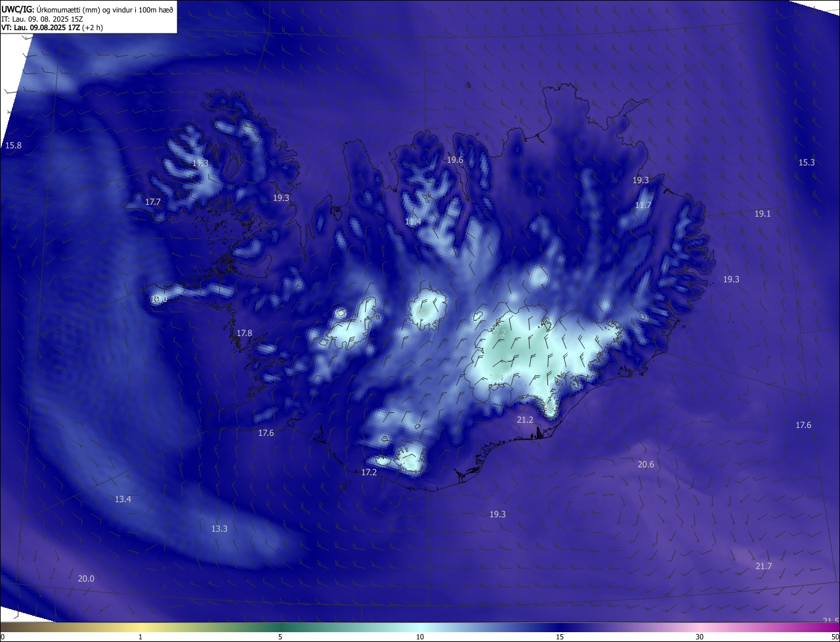840x642 pixels.
Task: Click the map title "UWC/IG: Úrkomumætti (mm) og vindur"
Action: pyautogui.click(x=87, y=9)
